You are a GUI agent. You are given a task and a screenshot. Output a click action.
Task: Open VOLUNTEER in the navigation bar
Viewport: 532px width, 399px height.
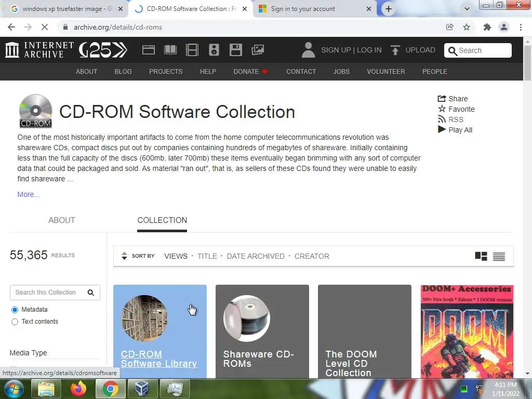[x=386, y=72]
